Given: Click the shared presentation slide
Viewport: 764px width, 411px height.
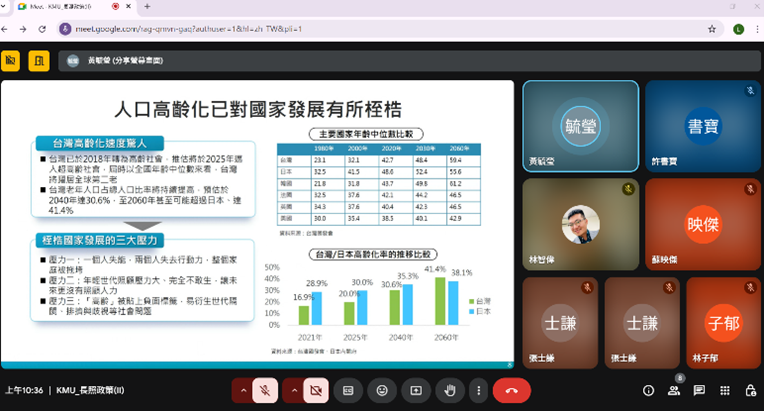Looking at the screenshot, I should pos(257,224).
